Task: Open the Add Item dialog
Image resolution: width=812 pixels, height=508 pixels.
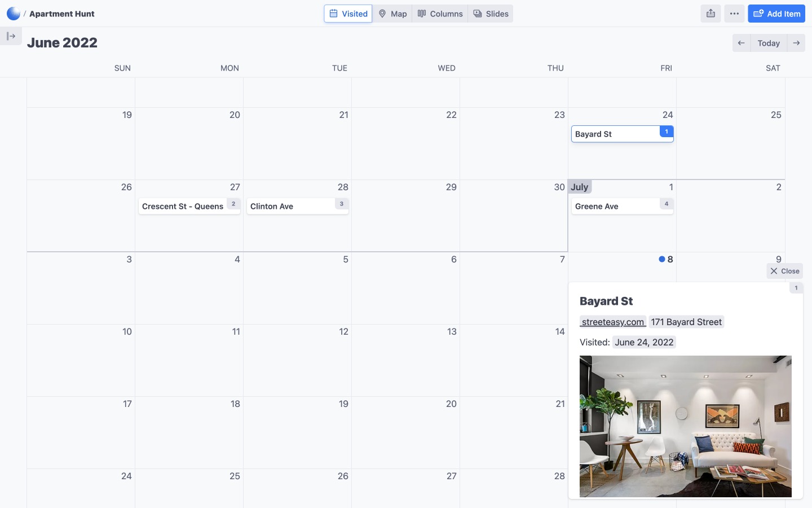Action: tap(776, 14)
